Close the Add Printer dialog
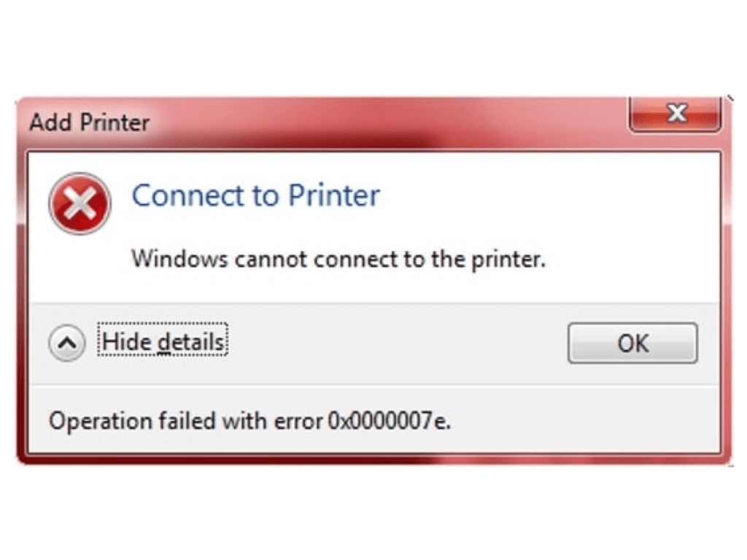Image resolution: width=747 pixels, height=560 pixels. pyautogui.click(x=676, y=114)
